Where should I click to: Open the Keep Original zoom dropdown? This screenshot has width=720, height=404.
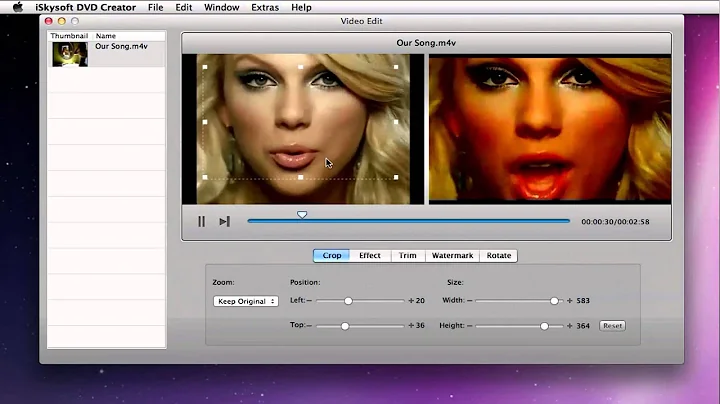246,301
